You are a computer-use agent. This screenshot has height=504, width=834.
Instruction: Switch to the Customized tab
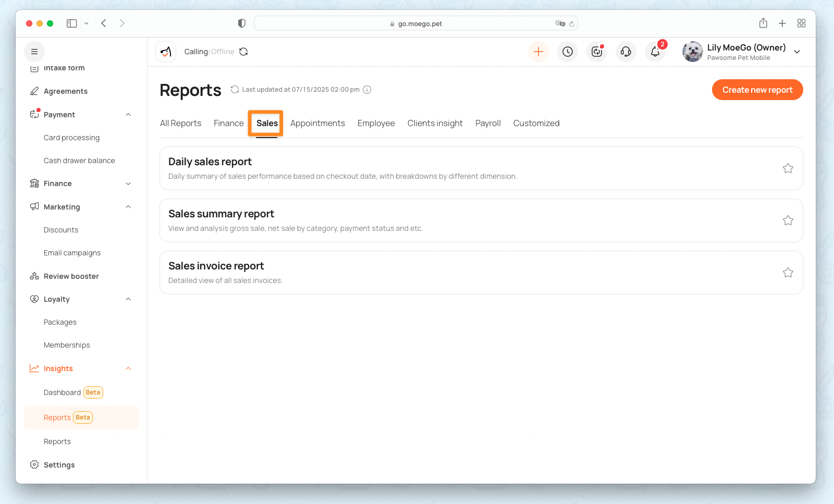[536, 124]
